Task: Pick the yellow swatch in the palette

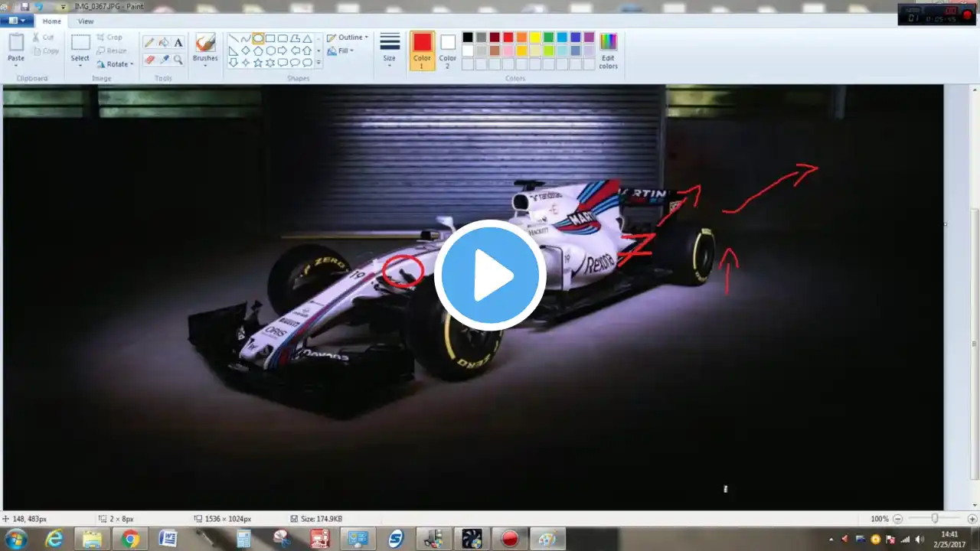Action: (x=535, y=37)
